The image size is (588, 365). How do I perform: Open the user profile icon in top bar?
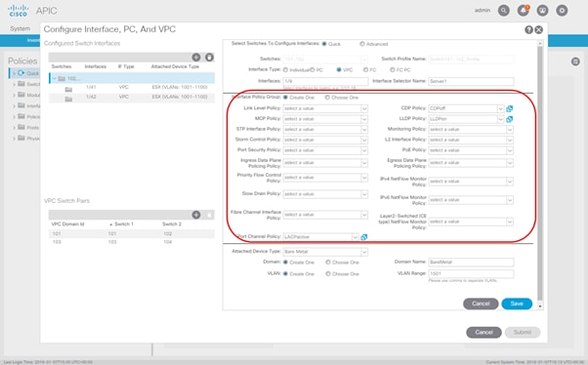(x=542, y=11)
